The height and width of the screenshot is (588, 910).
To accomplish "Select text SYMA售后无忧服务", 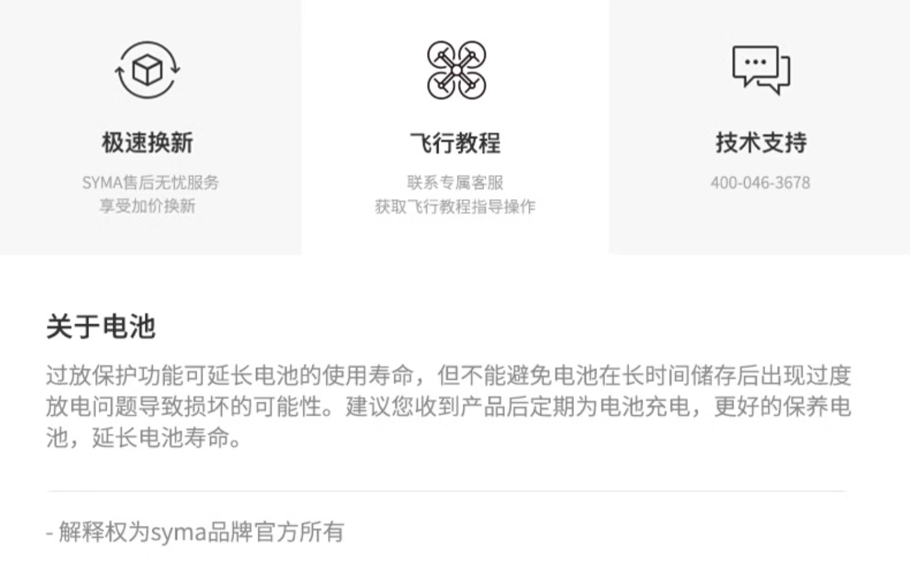I will [150, 182].
